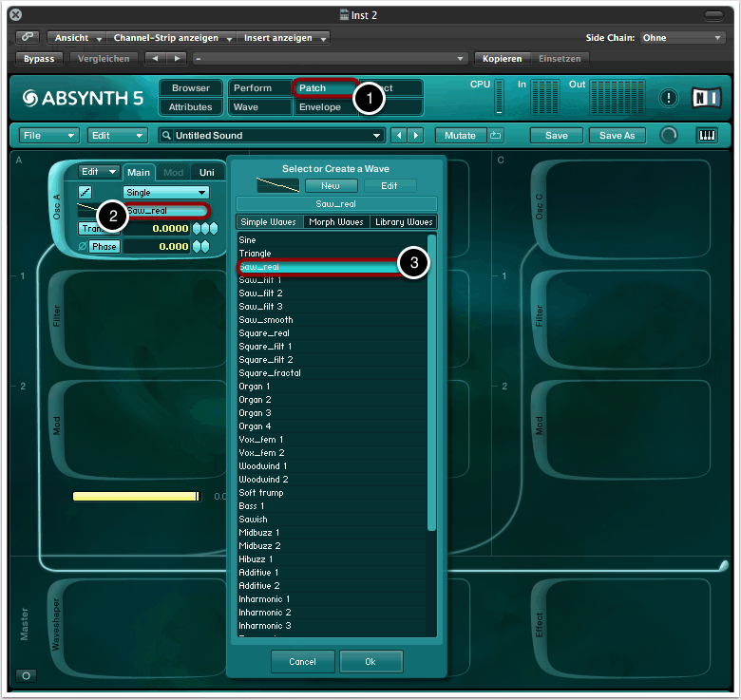741x700 pixels.
Task: Click the magnifier search icon in sound name field
Action: [x=166, y=136]
